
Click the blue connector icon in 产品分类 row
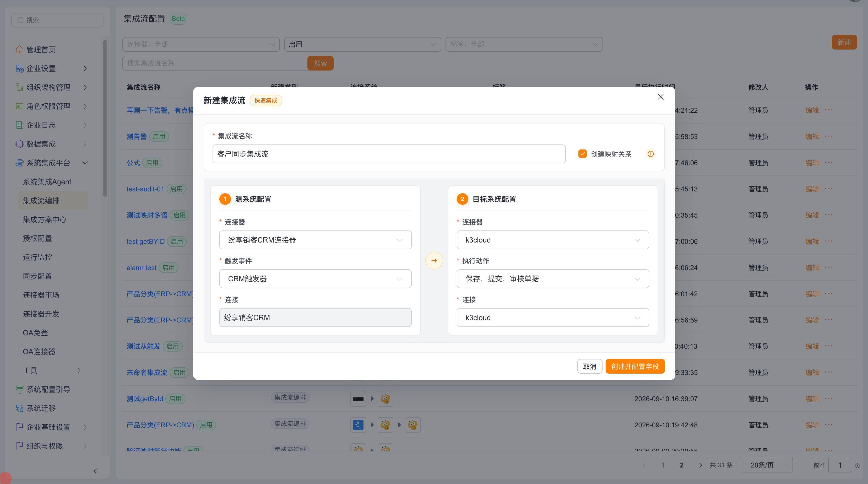pyautogui.click(x=358, y=425)
